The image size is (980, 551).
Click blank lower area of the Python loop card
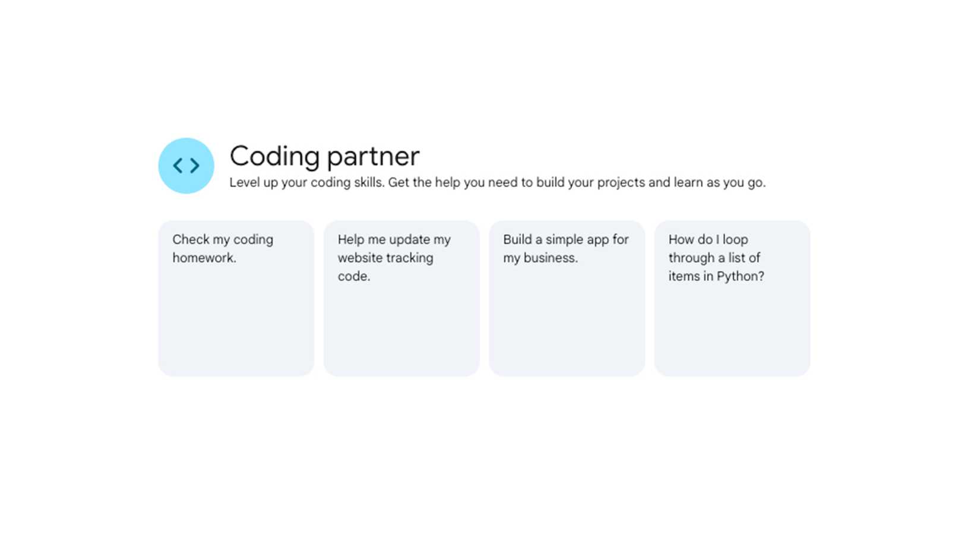pyautogui.click(x=732, y=338)
